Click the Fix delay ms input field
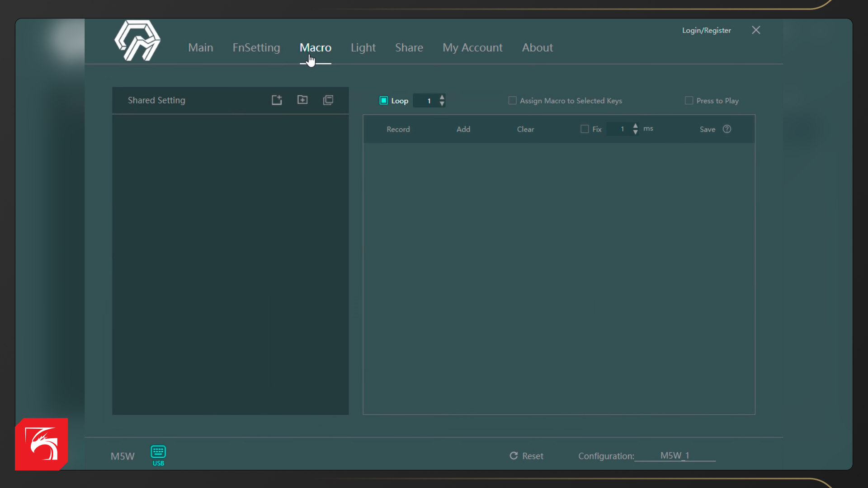The height and width of the screenshot is (488, 868). pyautogui.click(x=619, y=129)
